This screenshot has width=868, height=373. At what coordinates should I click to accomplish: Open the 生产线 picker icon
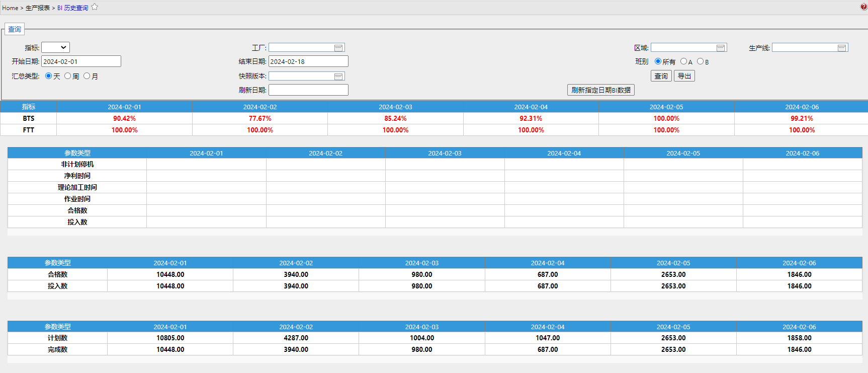(841, 48)
